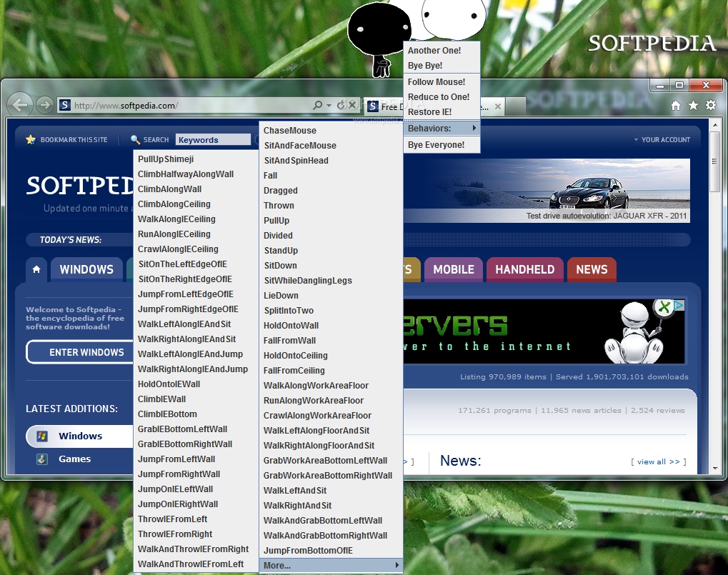
Task: Choose Reduce to One! option
Action: [x=442, y=96]
